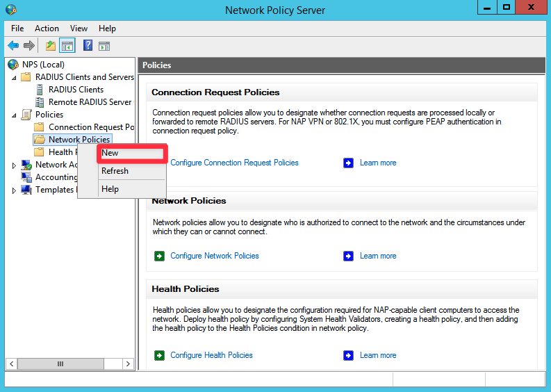The image size is (551, 392).
Task: Open Configure Network Policies link
Action: pyautogui.click(x=215, y=256)
